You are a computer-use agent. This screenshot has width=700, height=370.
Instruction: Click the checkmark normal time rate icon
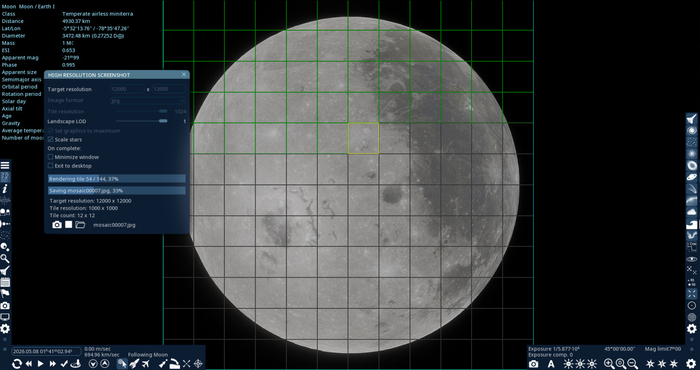[64, 364]
